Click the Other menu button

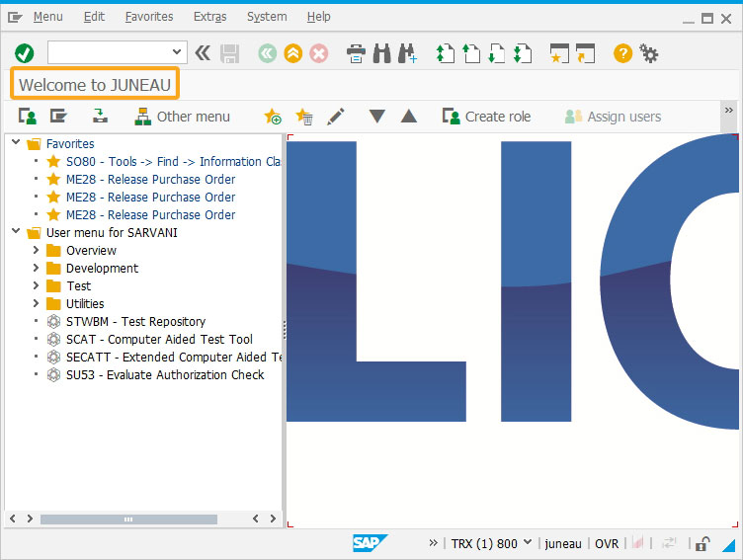coord(182,117)
